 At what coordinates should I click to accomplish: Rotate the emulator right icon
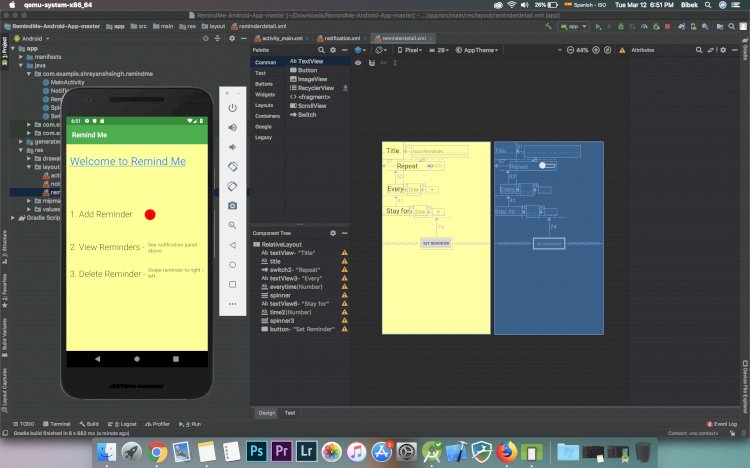pos(232,186)
